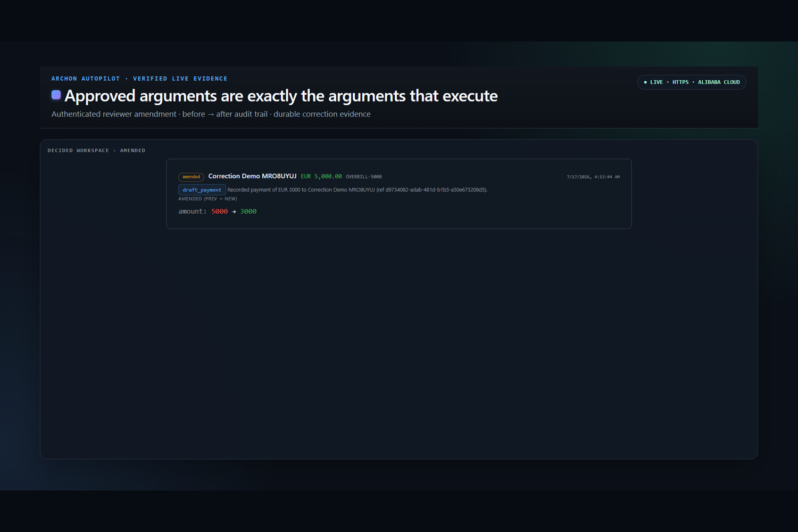This screenshot has height=532, width=798.
Task: Click the draft_payment tool tag
Action: point(202,190)
